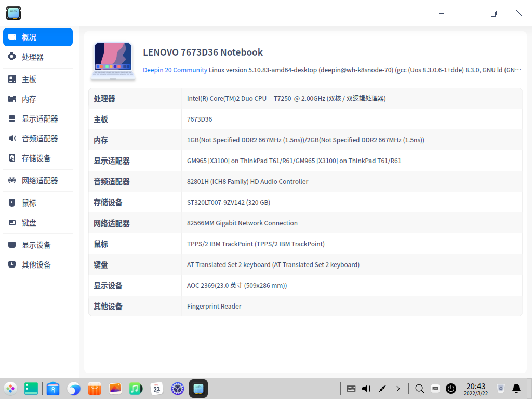Click the onscreen keyboard tray icon
This screenshot has height=399, width=532.
pos(351,388)
